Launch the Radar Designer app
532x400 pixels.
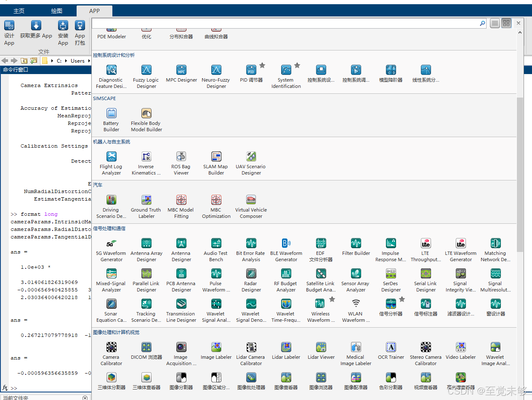click(x=251, y=280)
